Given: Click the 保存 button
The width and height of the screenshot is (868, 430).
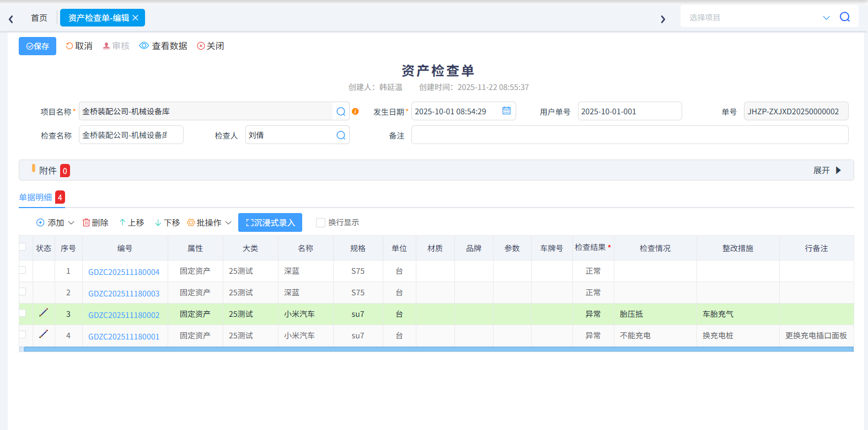Looking at the screenshot, I should (x=37, y=46).
